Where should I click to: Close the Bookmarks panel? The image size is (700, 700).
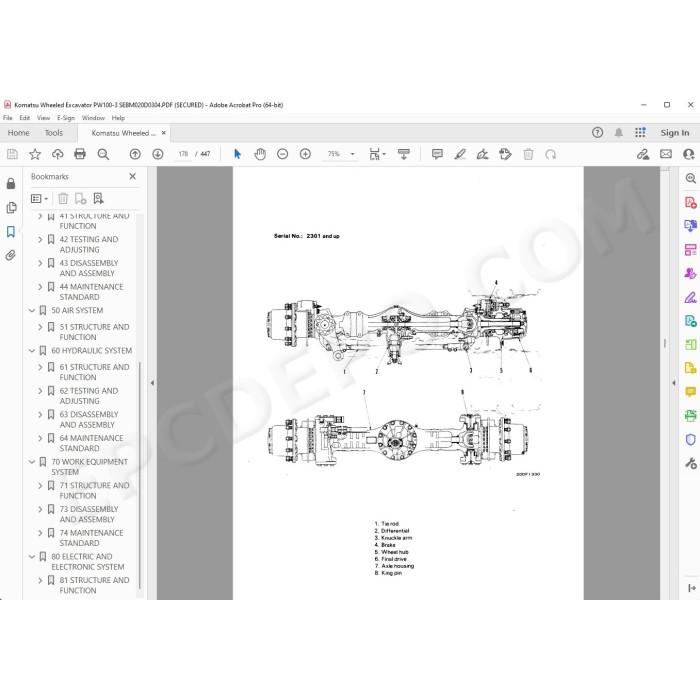[133, 176]
